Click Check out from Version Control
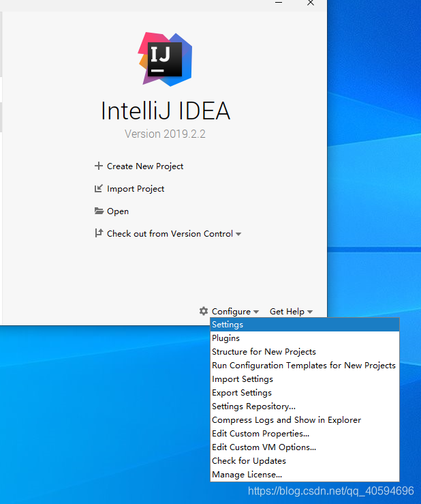This screenshot has height=504, width=421. click(x=170, y=234)
